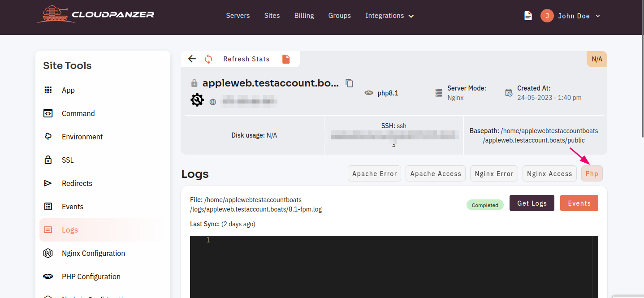Click the Command code icon in sidebar
The width and height of the screenshot is (644, 298).
(48, 113)
